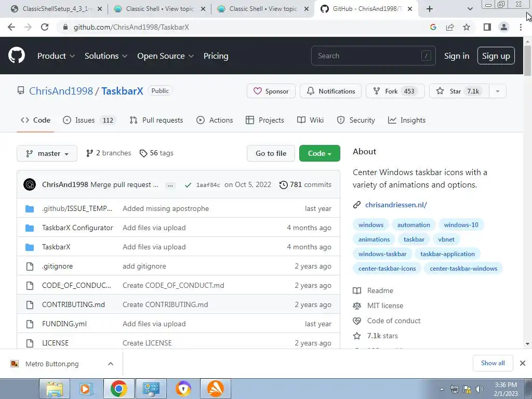Open Chrome profile avatar icon

pyautogui.click(x=504, y=27)
